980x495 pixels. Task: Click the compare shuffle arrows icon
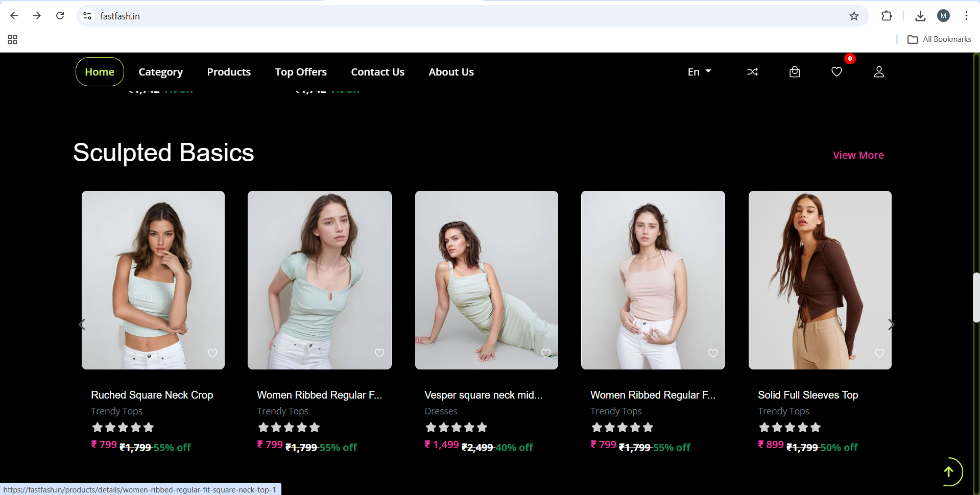coord(752,72)
